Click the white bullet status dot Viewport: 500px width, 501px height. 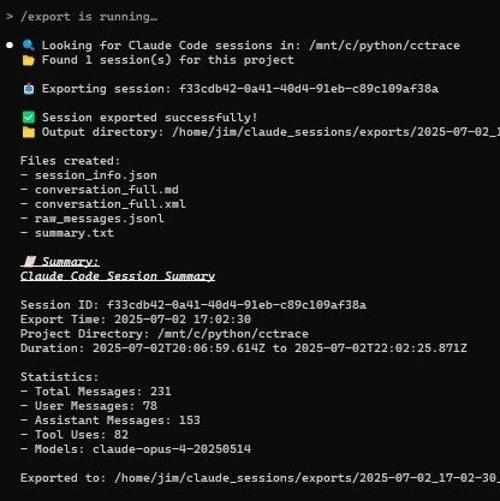10,45
